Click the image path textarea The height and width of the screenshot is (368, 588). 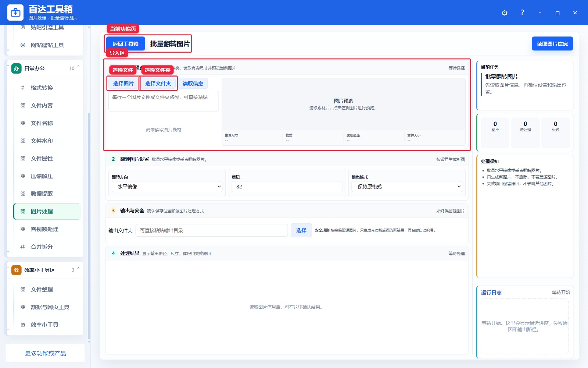(164, 101)
